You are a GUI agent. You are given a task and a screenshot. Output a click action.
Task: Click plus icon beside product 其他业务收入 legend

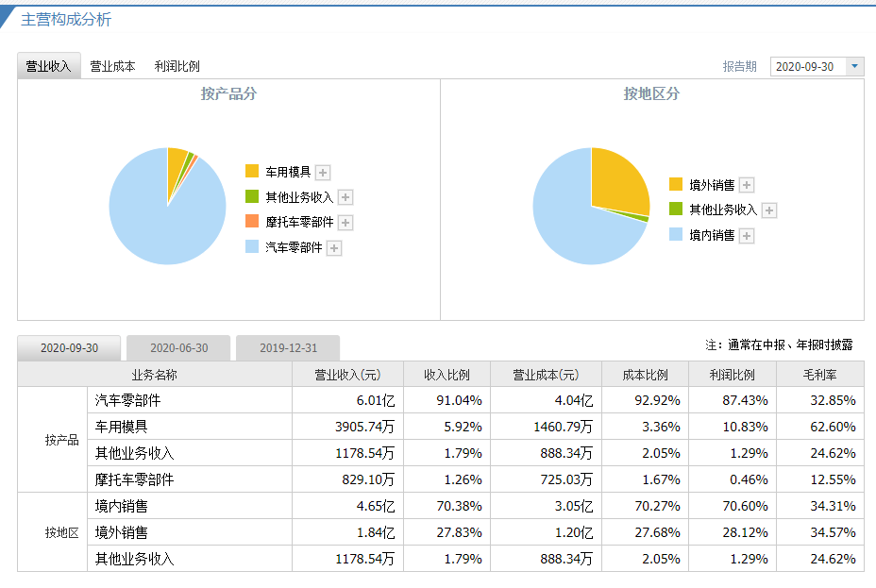345,197
